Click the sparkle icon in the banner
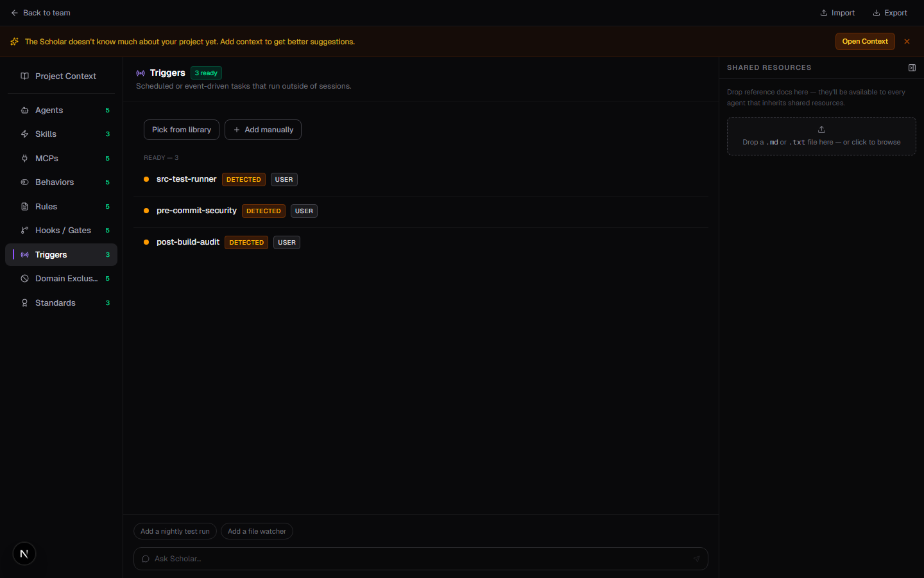This screenshot has height=578, width=924. tap(14, 42)
